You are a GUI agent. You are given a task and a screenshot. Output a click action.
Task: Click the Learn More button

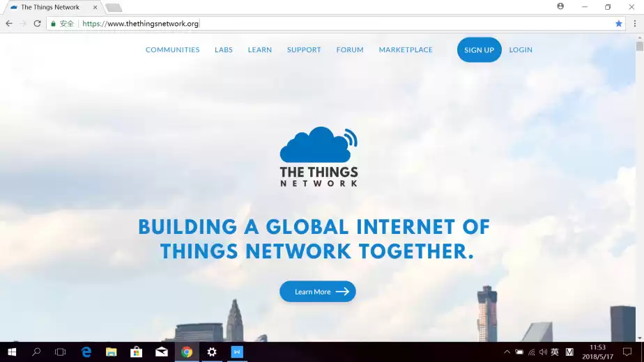(318, 292)
